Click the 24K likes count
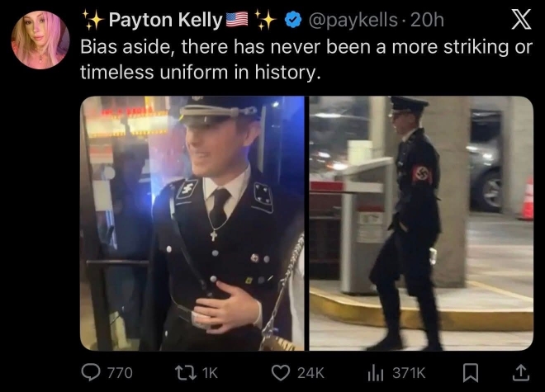The image size is (545, 392). pyautogui.click(x=310, y=373)
